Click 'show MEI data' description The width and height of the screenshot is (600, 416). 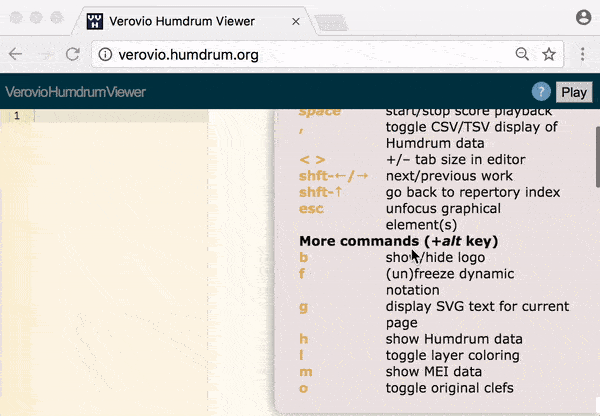[x=434, y=372]
